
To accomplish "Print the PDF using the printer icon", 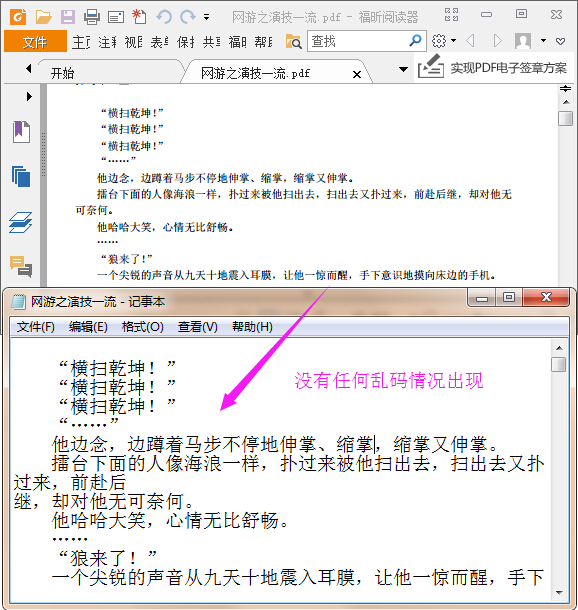I will point(92,17).
